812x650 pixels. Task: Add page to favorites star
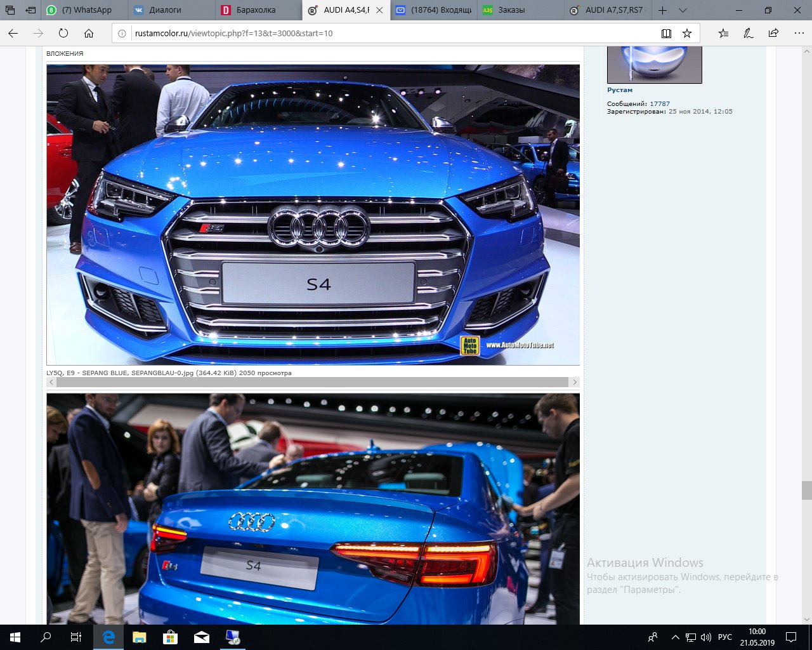coord(687,34)
